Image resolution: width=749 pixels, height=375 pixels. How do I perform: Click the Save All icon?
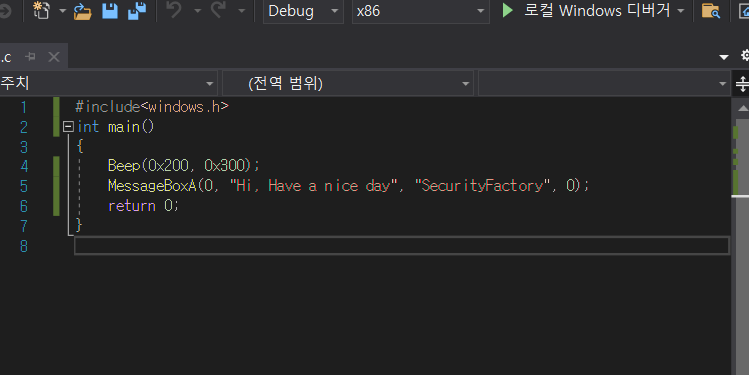tap(137, 11)
